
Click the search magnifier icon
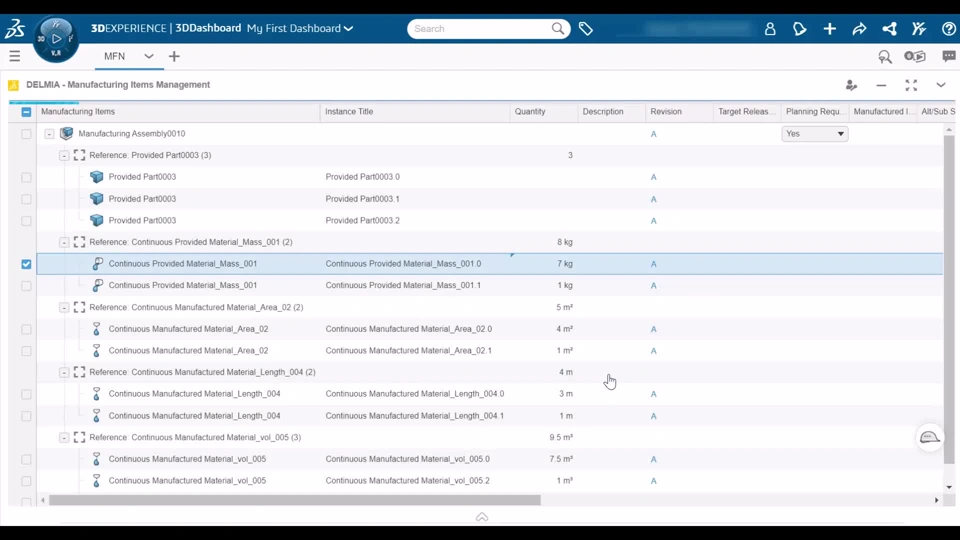point(558,29)
